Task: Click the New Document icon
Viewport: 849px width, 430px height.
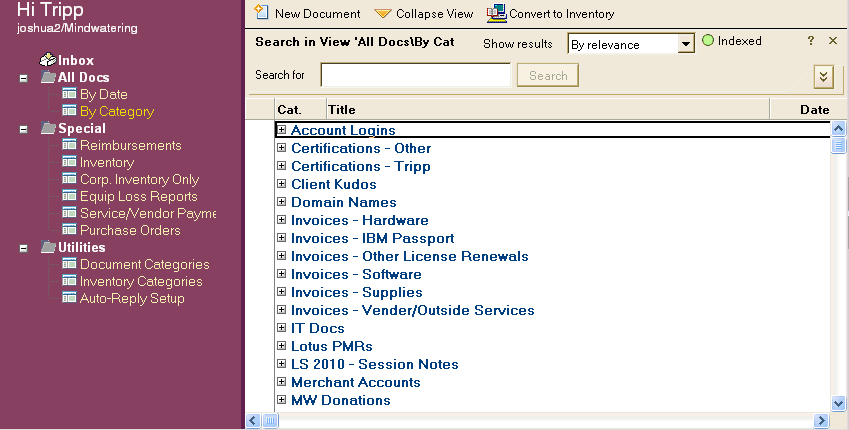Action: (x=261, y=13)
